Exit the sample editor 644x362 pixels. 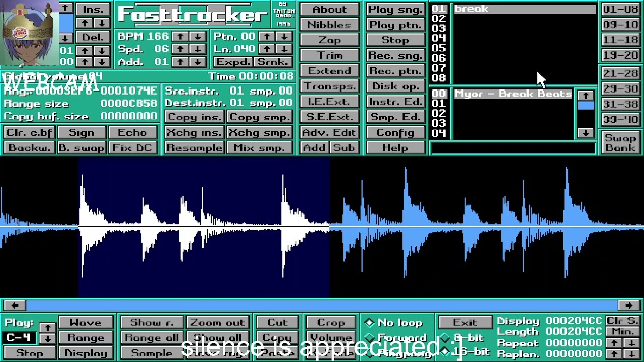pyautogui.click(x=465, y=322)
